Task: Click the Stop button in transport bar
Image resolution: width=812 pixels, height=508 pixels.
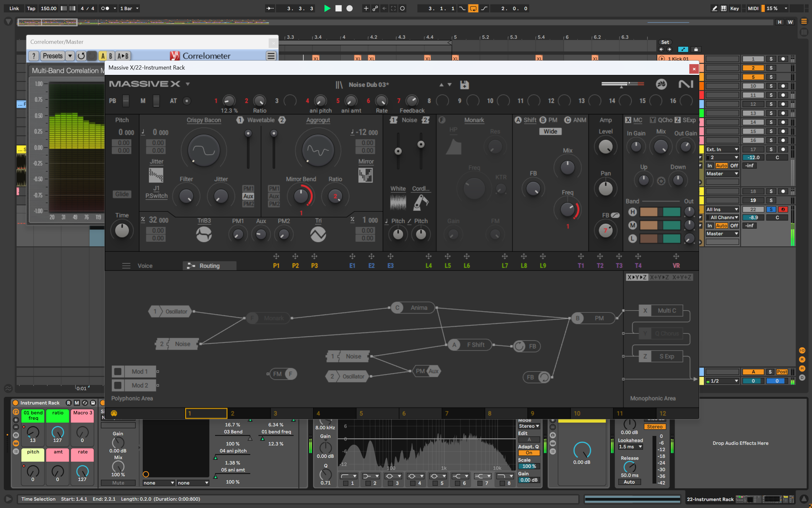Action: click(x=338, y=8)
